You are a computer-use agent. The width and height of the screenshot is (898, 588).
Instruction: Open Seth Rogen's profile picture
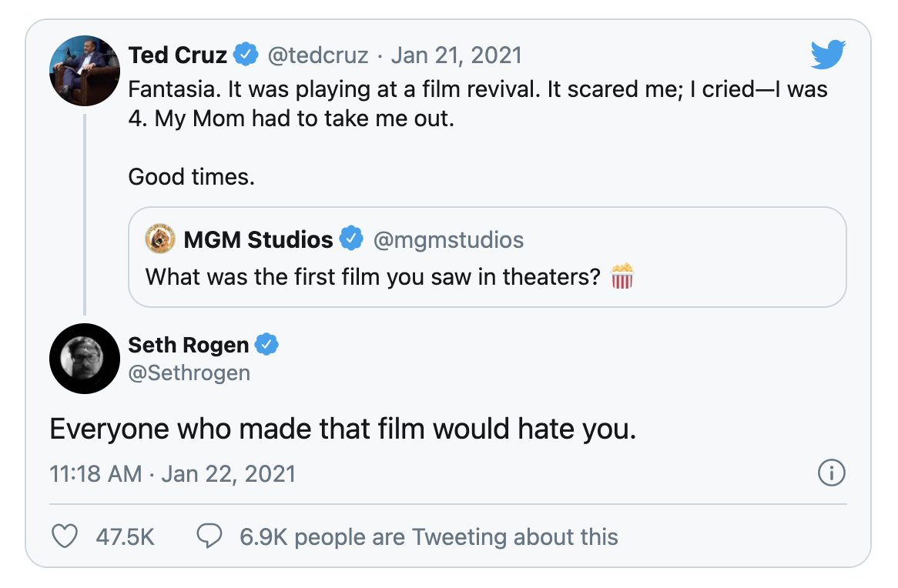pos(84,359)
